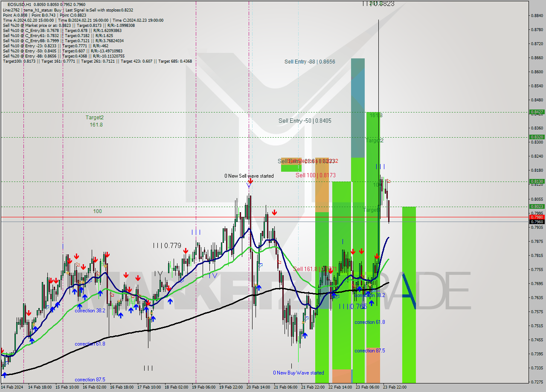Click the green 0.8023 price level tag
The width and height of the screenshot is (546, 392).
[x=537, y=207]
